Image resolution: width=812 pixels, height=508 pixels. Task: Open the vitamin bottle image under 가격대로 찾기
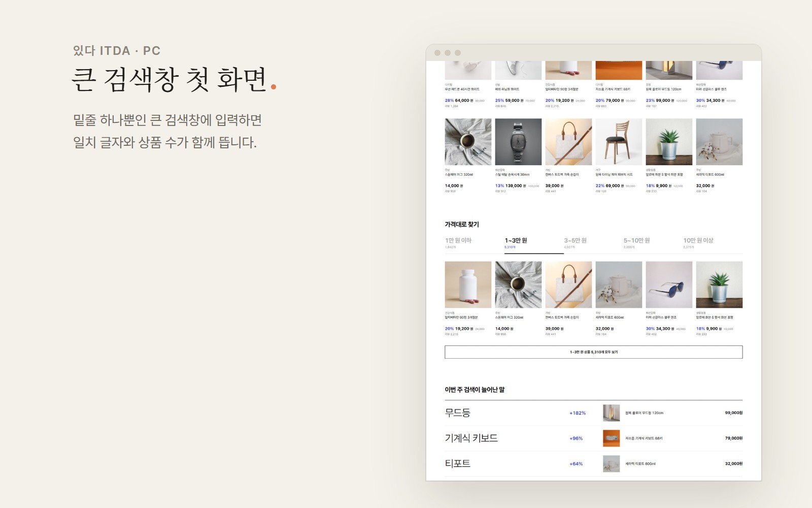coord(468,284)
